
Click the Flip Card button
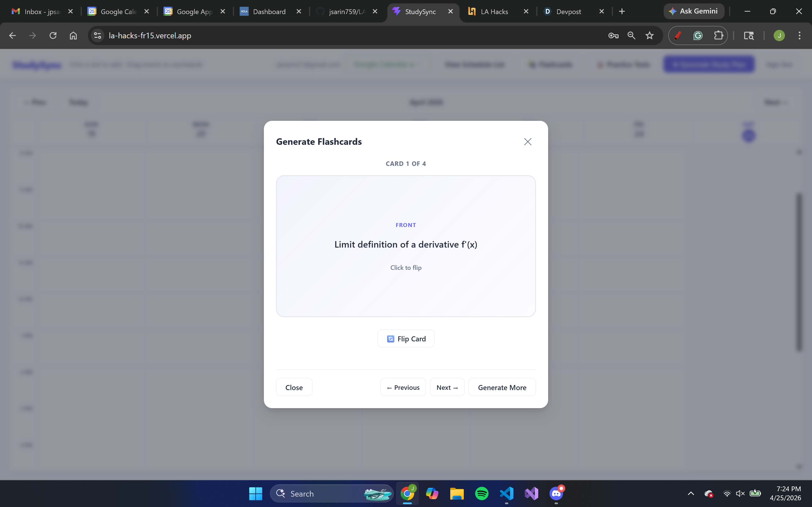tap(406, 339)
